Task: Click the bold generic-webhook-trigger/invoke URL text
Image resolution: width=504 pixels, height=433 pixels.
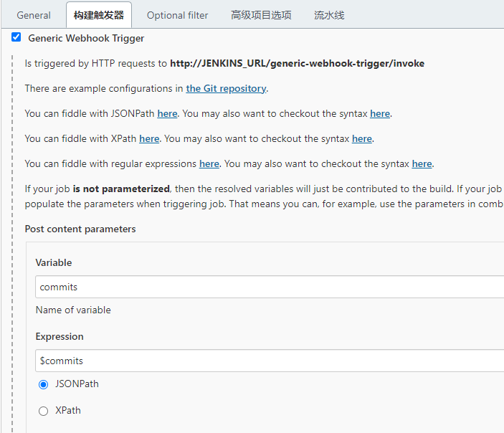Action: (x=297, y=64)
